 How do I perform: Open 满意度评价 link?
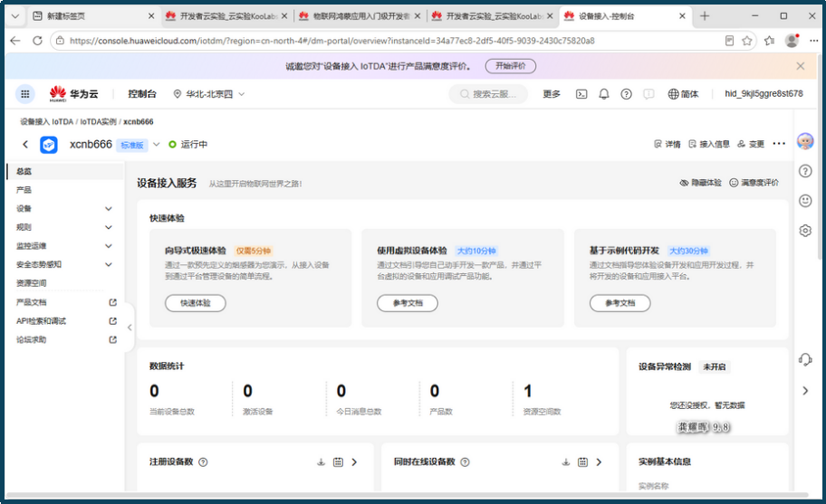click(x=754, y=183)
